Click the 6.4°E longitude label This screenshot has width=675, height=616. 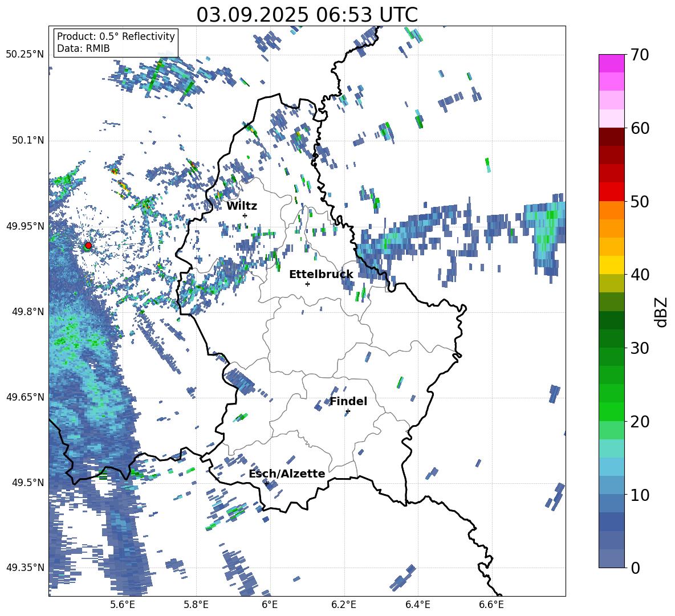point(417,605)
